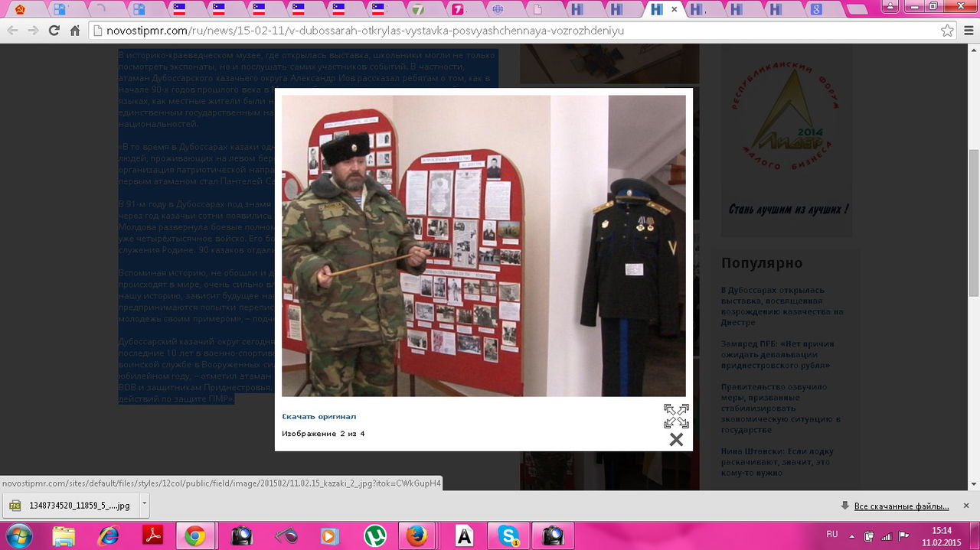980x550 pixels.
Task: Show hidden tray icons arrow
Action: pyautogui.click(x=852, y=535)
